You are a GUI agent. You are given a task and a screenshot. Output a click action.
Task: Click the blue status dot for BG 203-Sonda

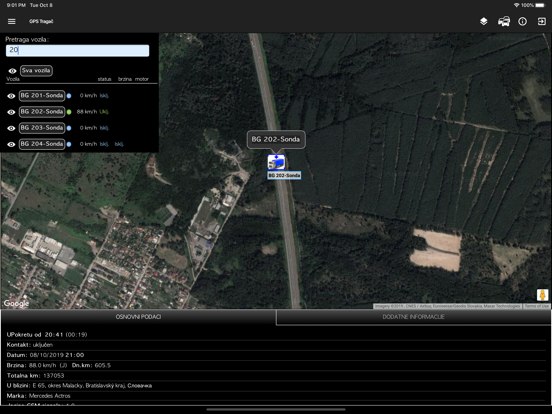coord(69,128)
